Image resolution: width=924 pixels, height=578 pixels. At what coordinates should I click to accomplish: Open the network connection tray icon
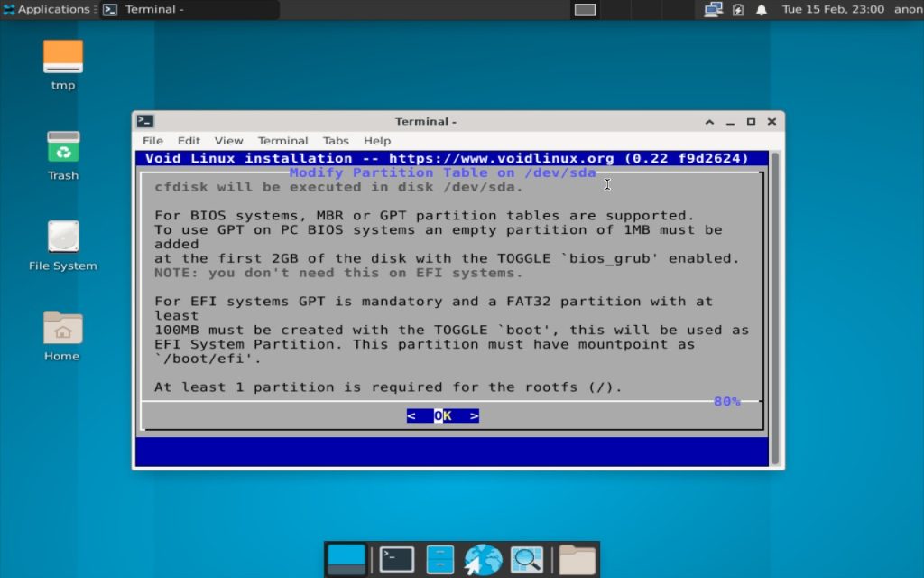point(713,9)
